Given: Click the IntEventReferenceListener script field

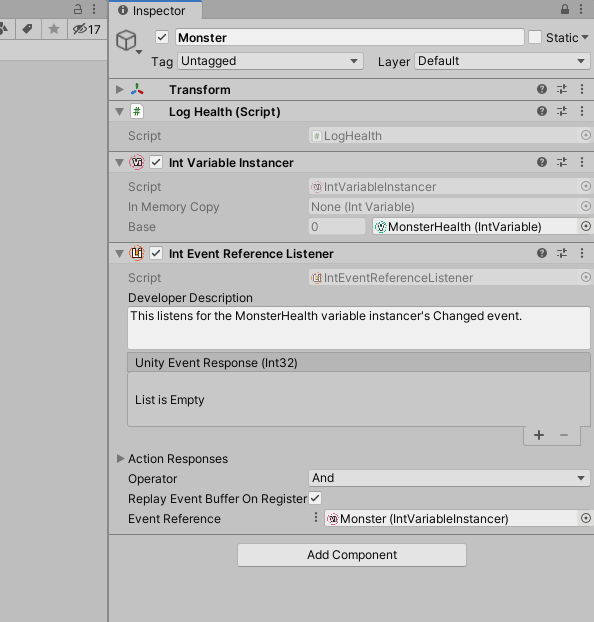Looking at the screenshot, I should 444,277.
